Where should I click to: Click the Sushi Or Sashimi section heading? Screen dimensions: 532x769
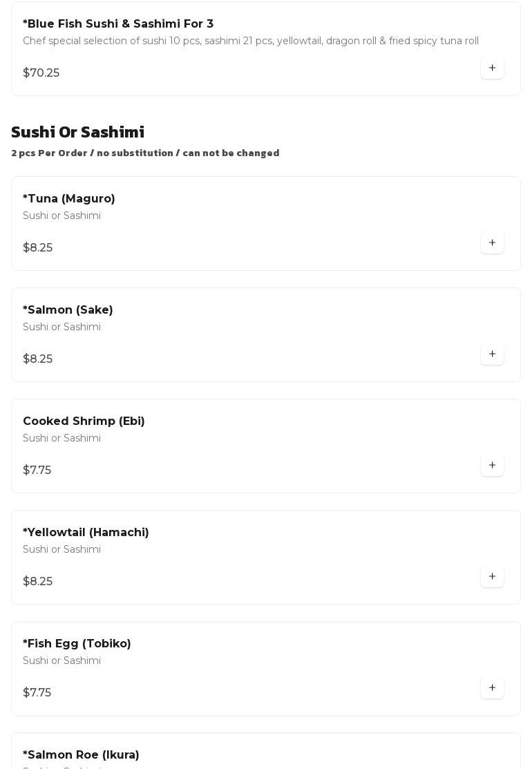coord(77,132)
